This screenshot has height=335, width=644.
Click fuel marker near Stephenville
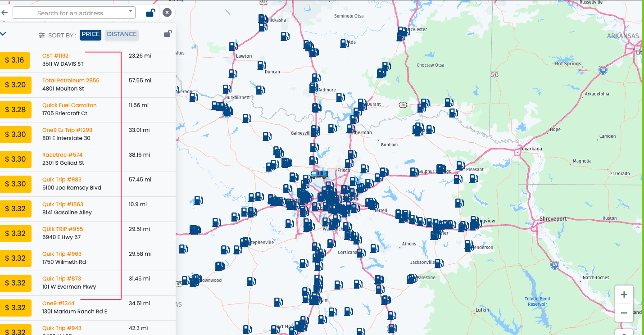point(245,242)
